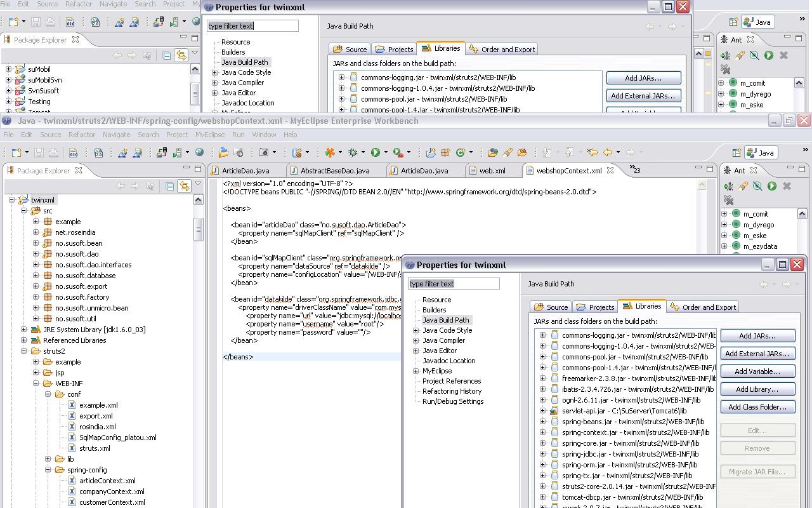The width and height of the screenshot is (812, 508).
Task: Click the flashlight search icon in lower Ant view
Action: pos(743,186)
